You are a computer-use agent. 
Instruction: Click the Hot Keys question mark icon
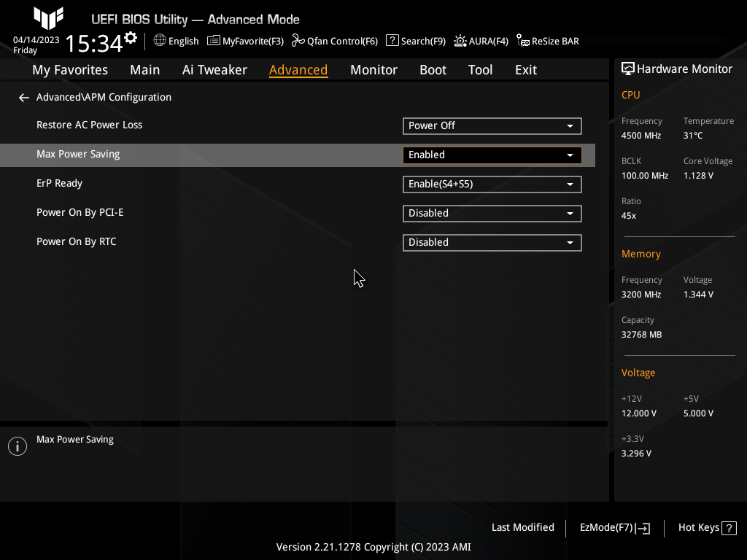pyautogui.click(x=729, y=528)
